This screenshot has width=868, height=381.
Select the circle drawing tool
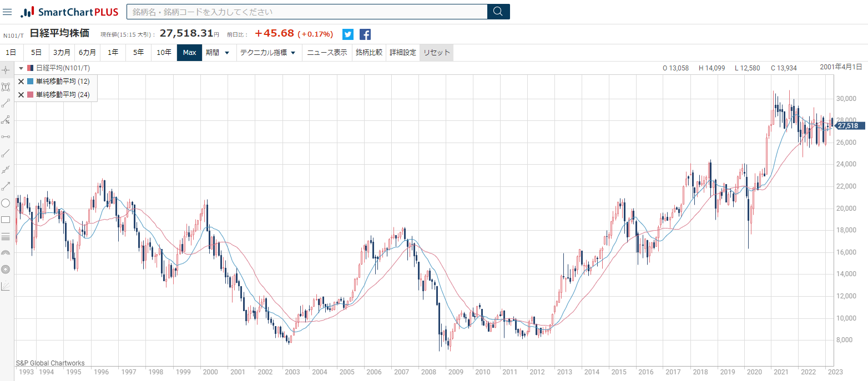(6, 203)
